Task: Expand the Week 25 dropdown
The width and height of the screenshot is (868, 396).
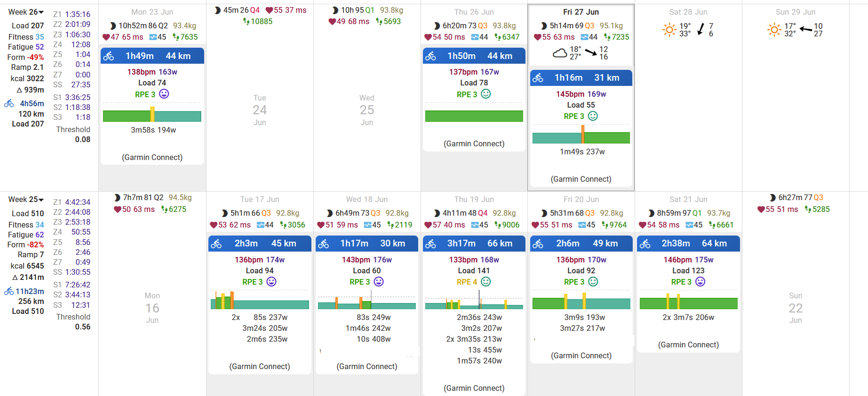Action: 41,200
